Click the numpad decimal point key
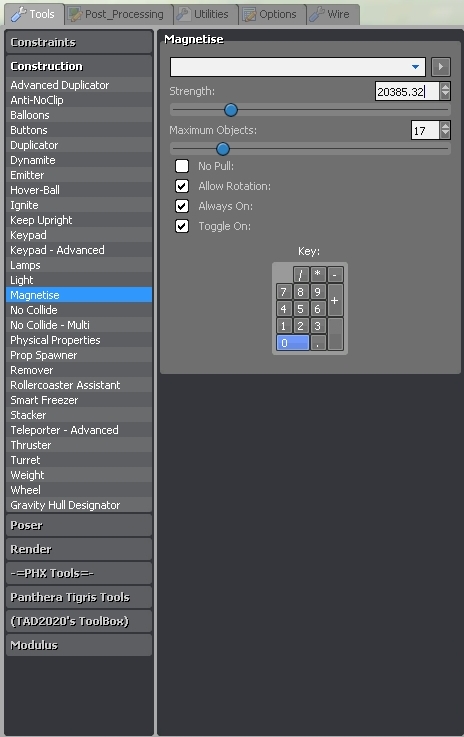Viewport: 464px width, 737px height. click(318, 343)
